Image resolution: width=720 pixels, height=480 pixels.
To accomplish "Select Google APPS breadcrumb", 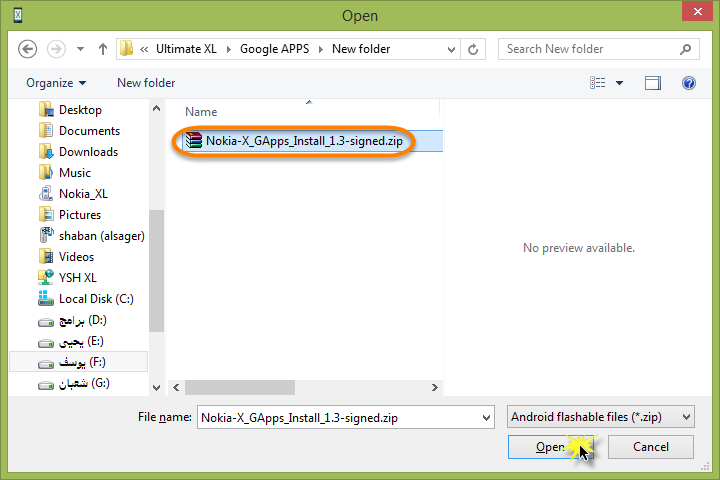I will coord(275,49).
